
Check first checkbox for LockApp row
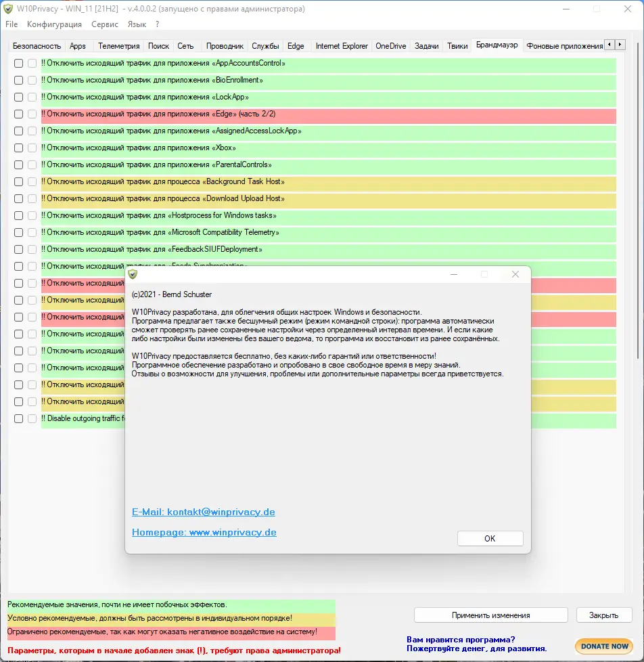pos(18,97)
